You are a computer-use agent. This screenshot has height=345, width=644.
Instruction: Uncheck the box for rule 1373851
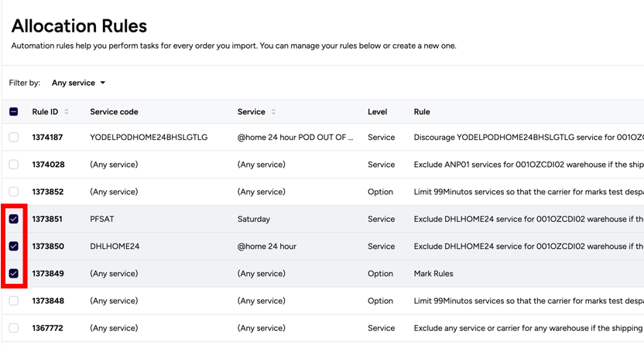[x=14, y=219]
